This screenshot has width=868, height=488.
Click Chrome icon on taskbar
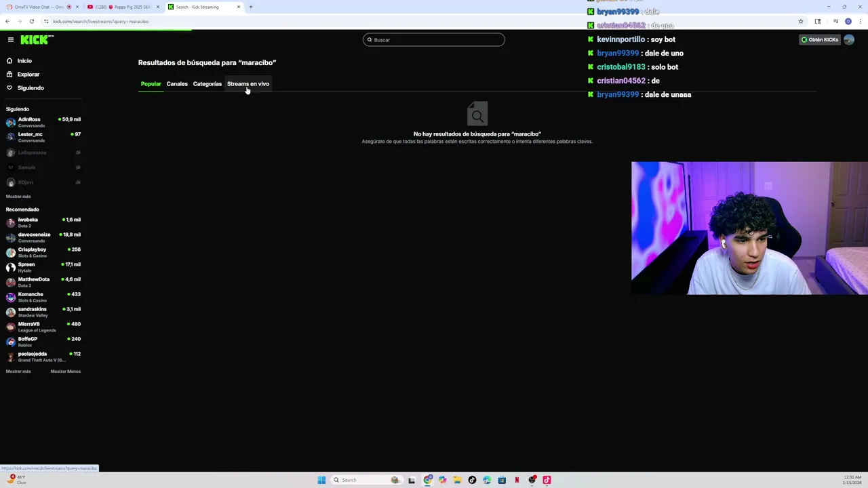[428, 480]
